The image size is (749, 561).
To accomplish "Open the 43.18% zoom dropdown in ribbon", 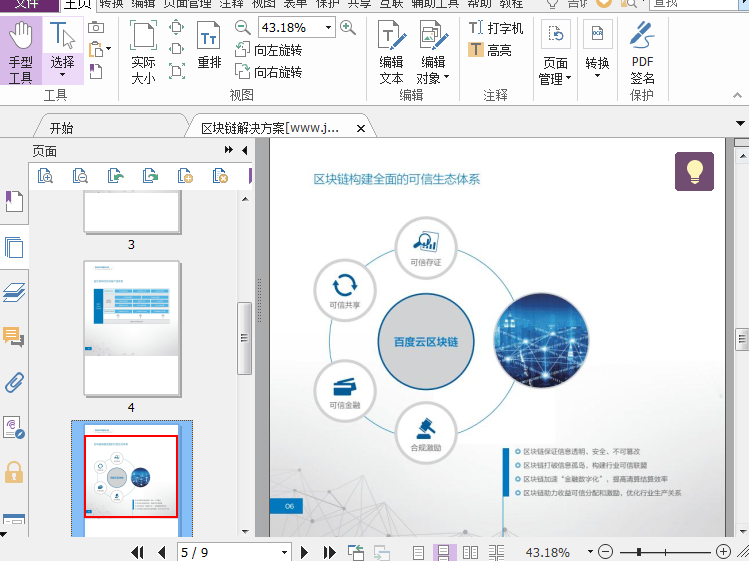I will click(x=328, y=27).
